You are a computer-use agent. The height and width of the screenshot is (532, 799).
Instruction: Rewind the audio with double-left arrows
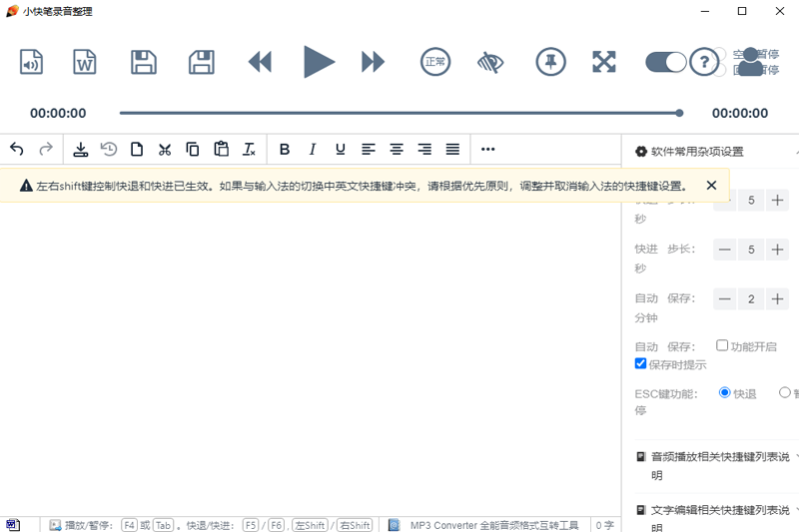pos(260,62)
